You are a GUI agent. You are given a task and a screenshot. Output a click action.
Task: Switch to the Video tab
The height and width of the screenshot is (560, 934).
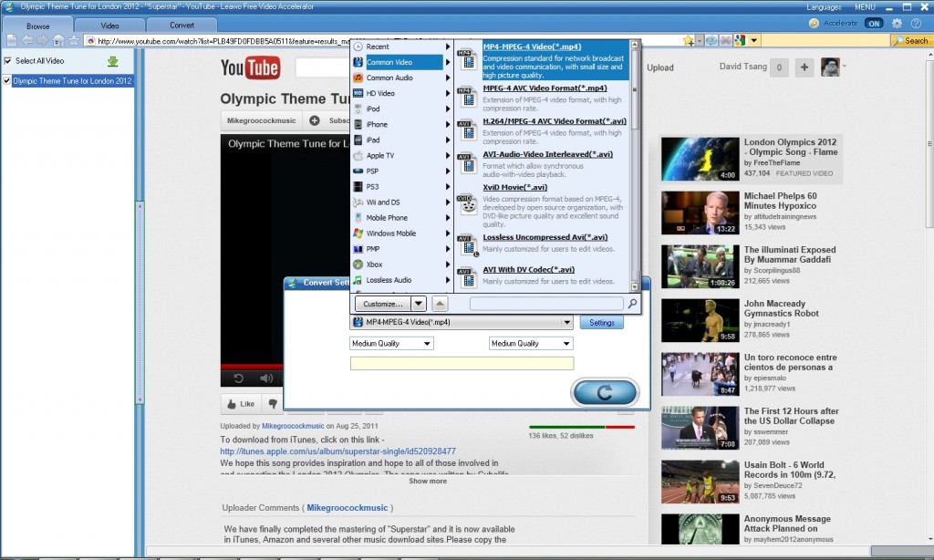[x=109, y=26]
